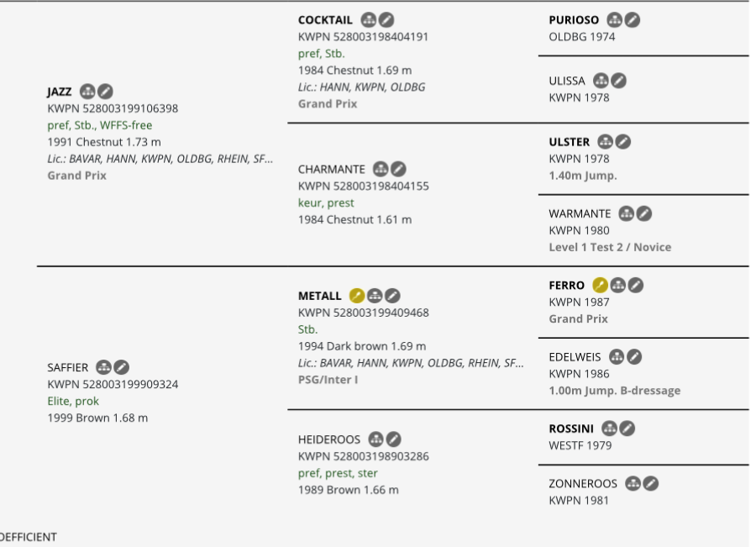
Task: Open pedigree icon next to JAZZ
Action: click(x=87, y=91)
